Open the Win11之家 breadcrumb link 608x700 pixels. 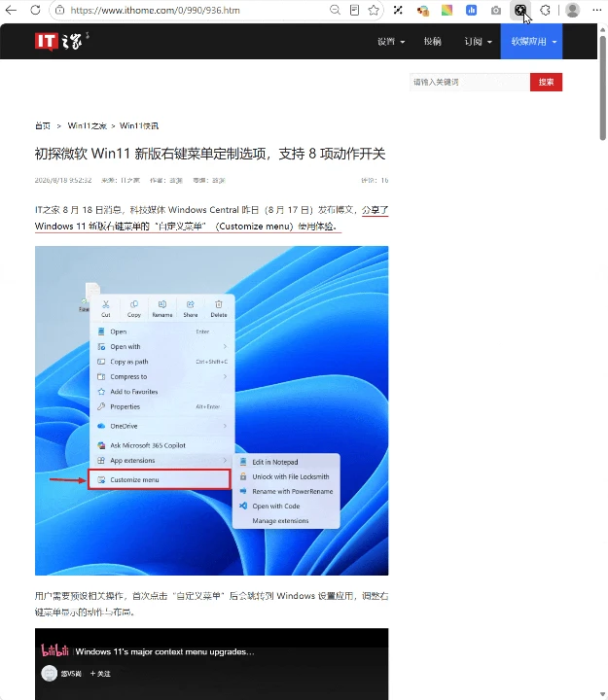point(88,125)
